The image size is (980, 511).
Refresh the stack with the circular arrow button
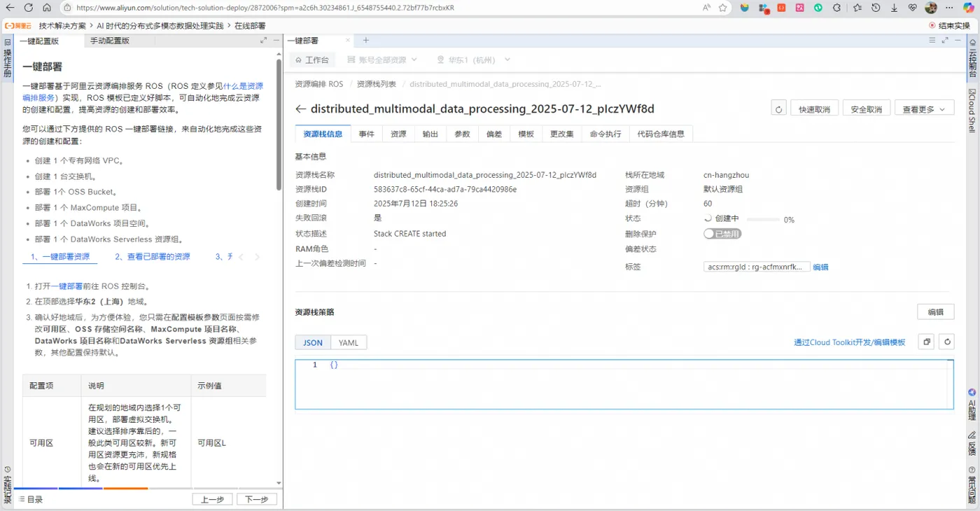pyautogui.click(x=778, y=108)
